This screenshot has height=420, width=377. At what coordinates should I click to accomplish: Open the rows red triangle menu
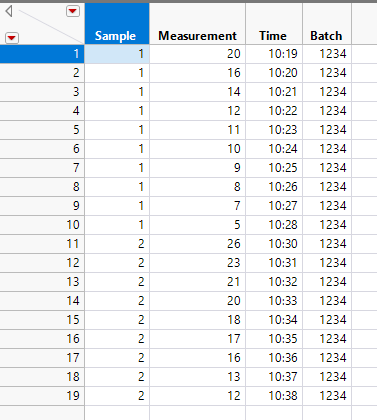point(12,38)
